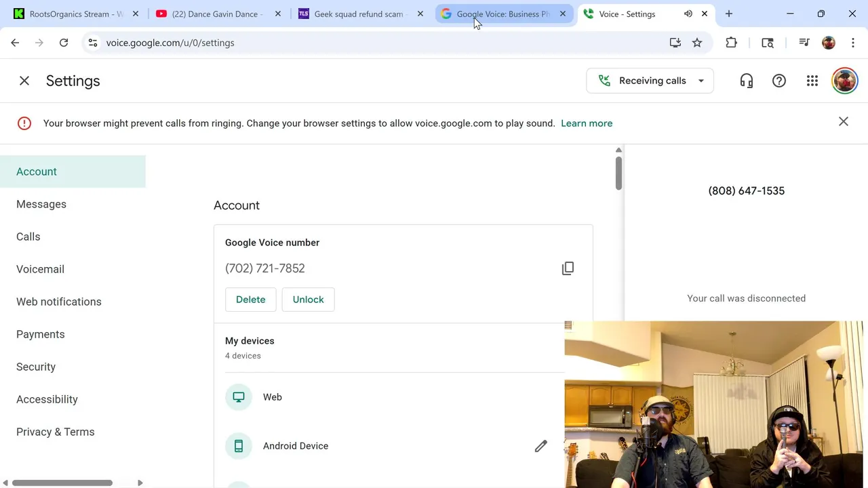This screenshot has height=488, width=868.
Task: Open a new browser tab
Action: pyautogui.click(x=729, y=14)
